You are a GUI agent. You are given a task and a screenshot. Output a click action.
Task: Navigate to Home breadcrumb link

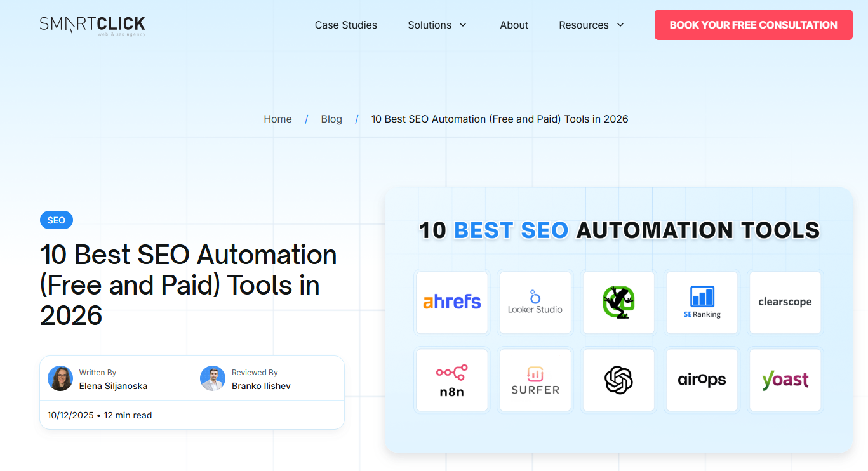point(277,119)
